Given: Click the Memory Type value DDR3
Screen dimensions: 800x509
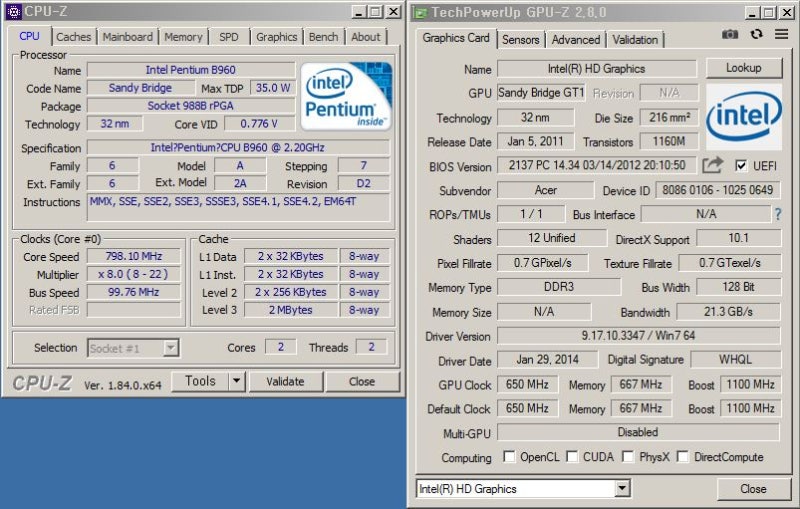Looking at the screenshot, I should [x=559, y=287].
